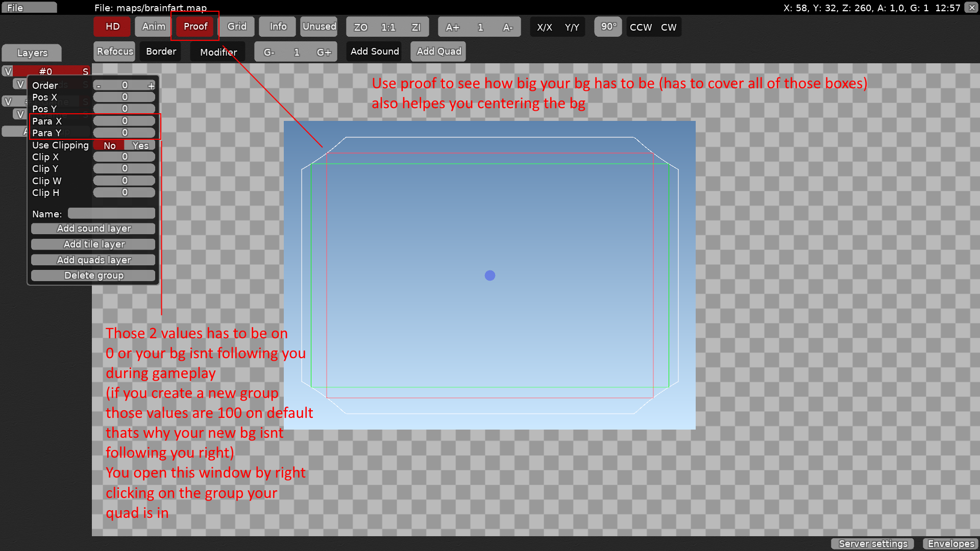Image resolution: width=980 pixels, height=551 pixels.
Task: Click the ZO zoom out button
Action: coord(360,27)
